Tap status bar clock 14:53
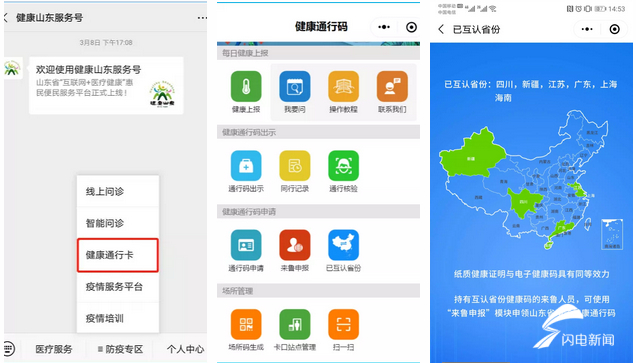 point(617,9)
